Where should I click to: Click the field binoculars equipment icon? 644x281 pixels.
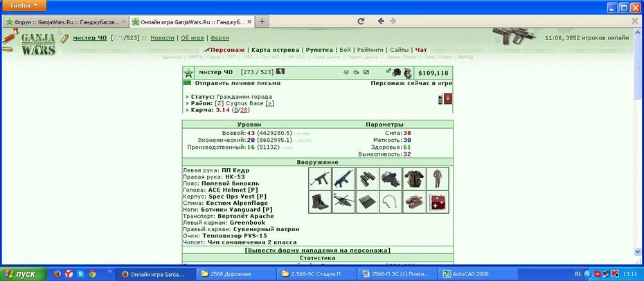pos(367,179)
